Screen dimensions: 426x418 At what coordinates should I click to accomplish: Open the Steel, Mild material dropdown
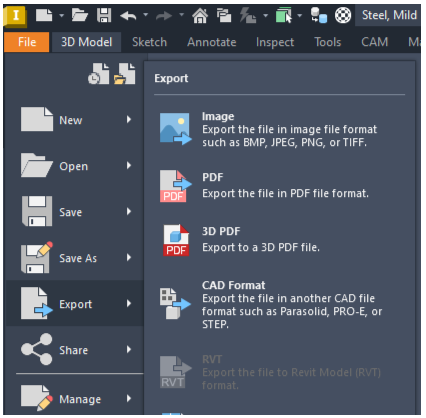click(x=389, y=15)
